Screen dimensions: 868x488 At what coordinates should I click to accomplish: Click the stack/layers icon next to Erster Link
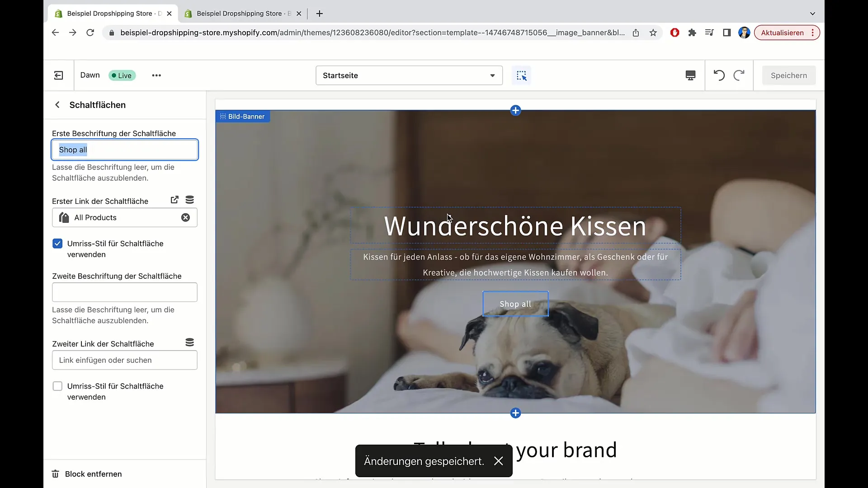pos(189,200)
